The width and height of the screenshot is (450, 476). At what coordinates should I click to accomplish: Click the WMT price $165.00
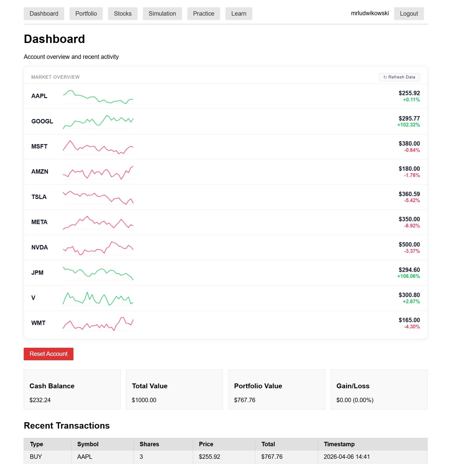point(409,320)
